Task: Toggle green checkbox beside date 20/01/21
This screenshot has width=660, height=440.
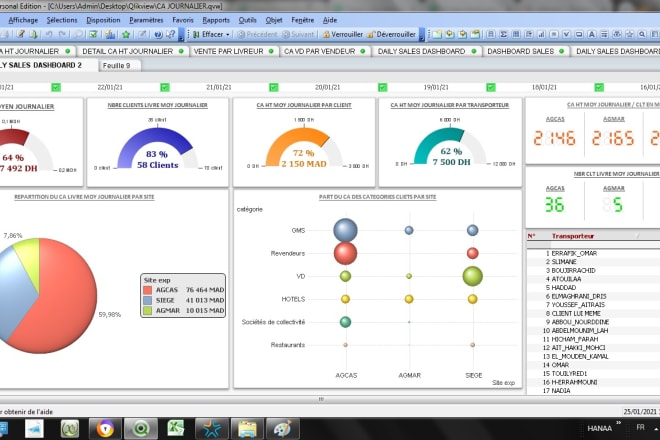Action: click(x=382, y=87)
